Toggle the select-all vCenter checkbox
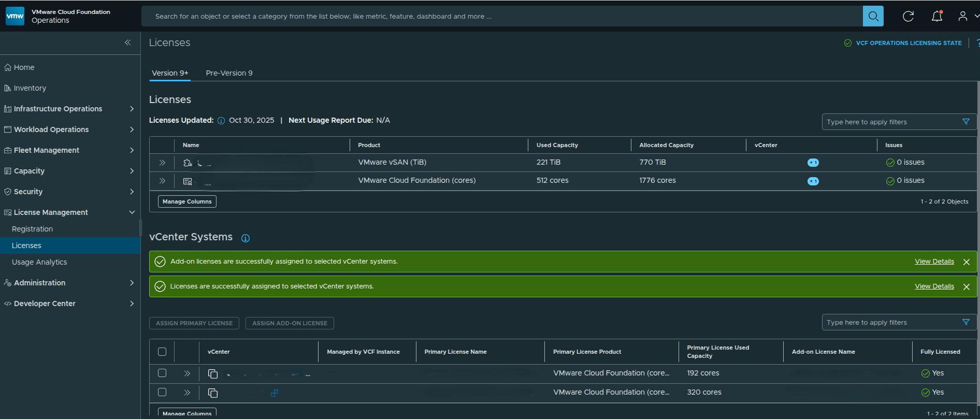 point(162,352)
